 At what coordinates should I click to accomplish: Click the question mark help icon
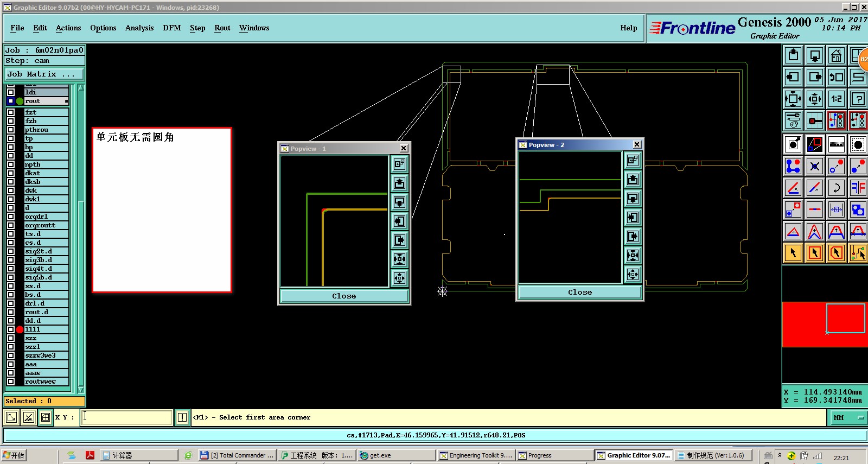(858, 99)
